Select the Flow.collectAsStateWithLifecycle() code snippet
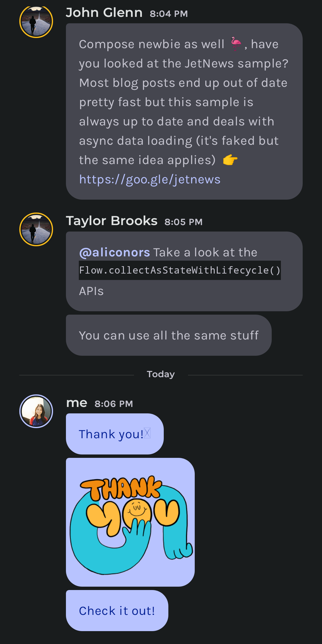 tap(180, 270)
